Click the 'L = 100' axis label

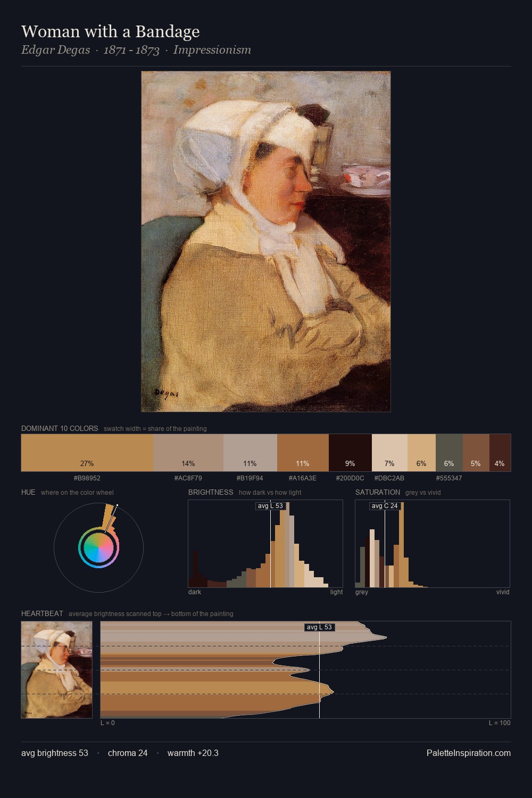point(500,723)
